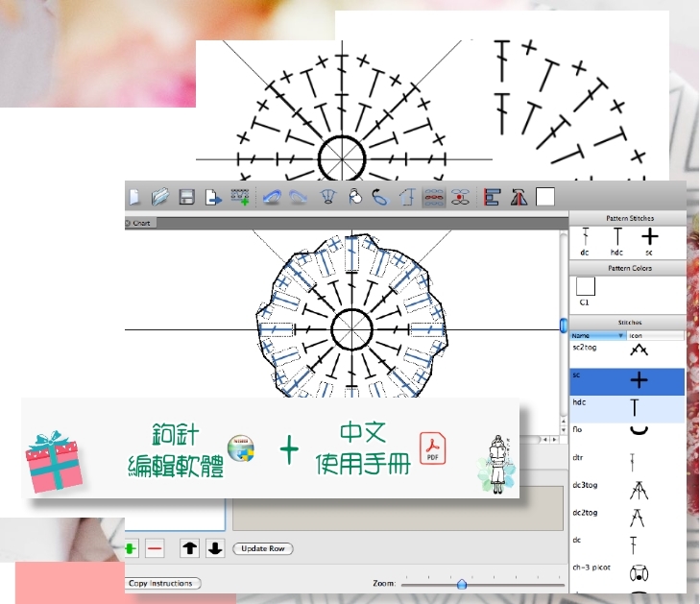Viewport: 700px width, 604px height.
Task: Move row up with the up arrow button
Action: [x=190, y=548]
